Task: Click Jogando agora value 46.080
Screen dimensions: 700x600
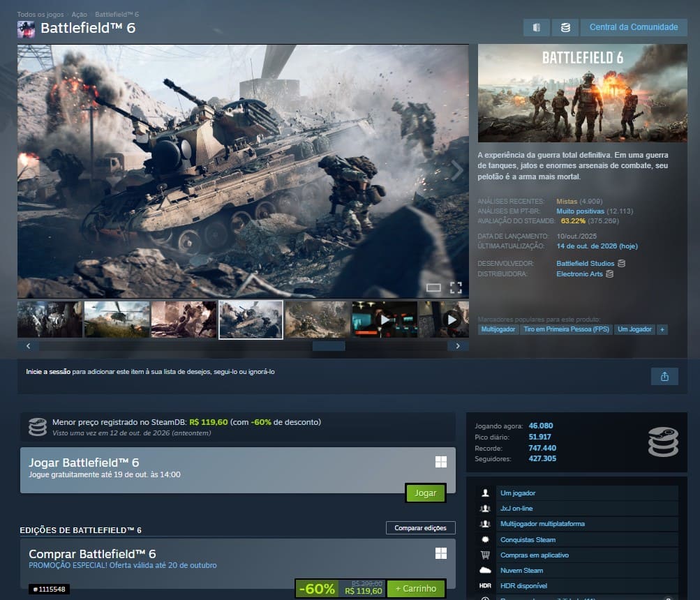Action: click(541, 426)
